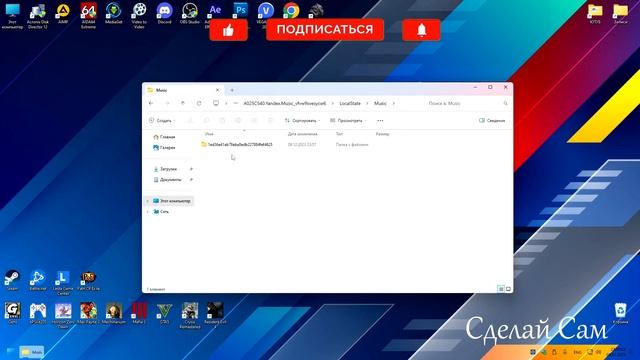Switch to details list view toggle

[501, 289]
